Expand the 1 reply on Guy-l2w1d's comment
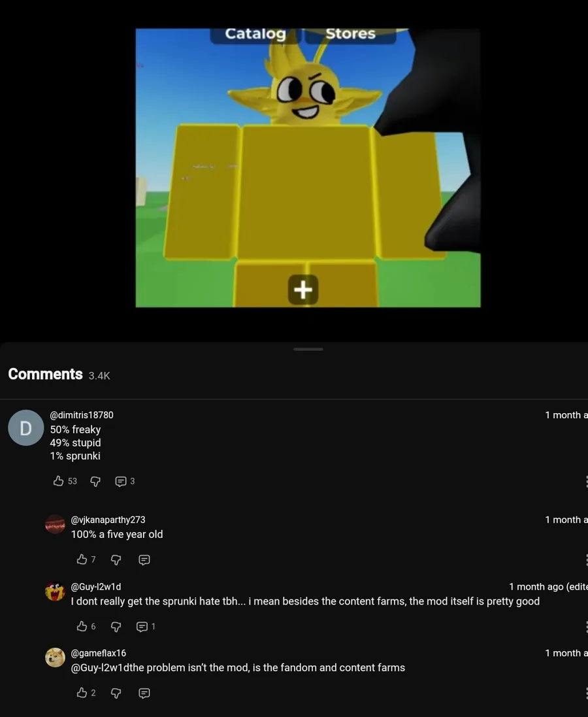 click(x=146, y=626)
